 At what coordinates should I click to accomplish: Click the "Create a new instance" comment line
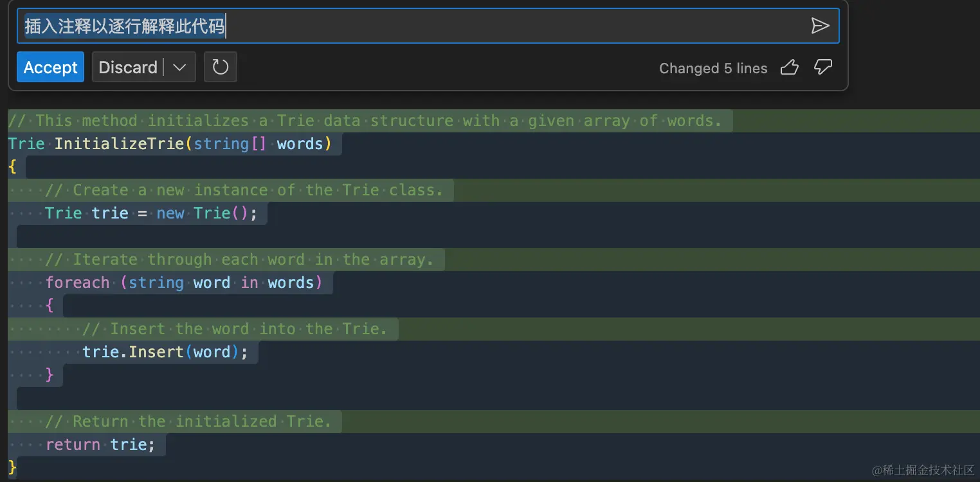click(257, 190)
